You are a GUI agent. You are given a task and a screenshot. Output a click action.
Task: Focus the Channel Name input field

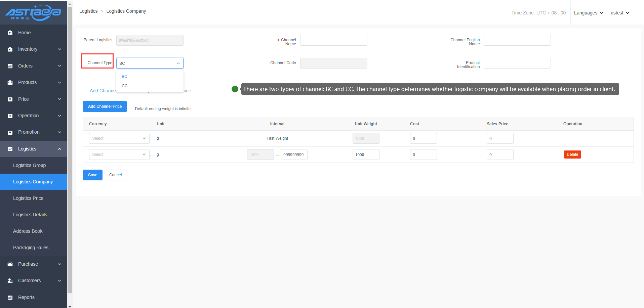point(333,40)
